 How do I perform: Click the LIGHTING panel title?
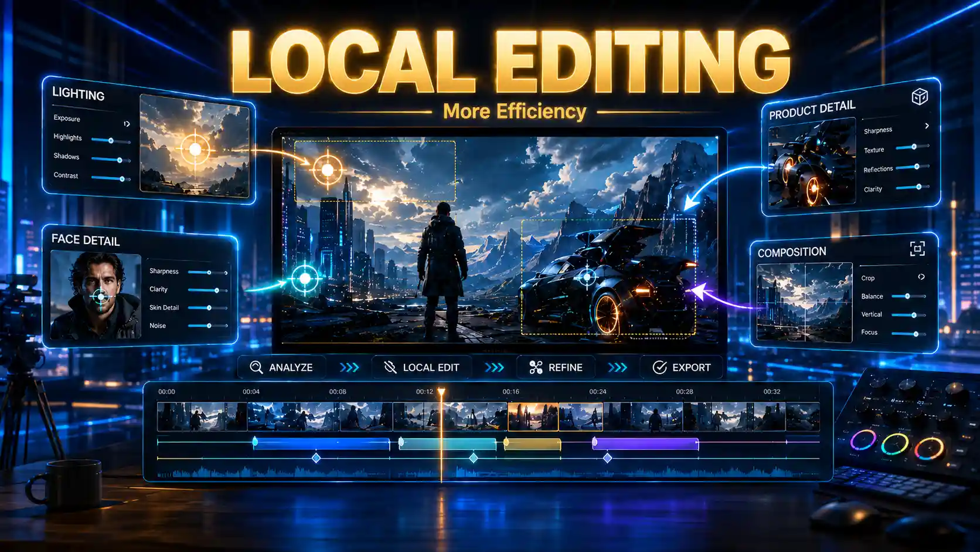click(79, 94)
